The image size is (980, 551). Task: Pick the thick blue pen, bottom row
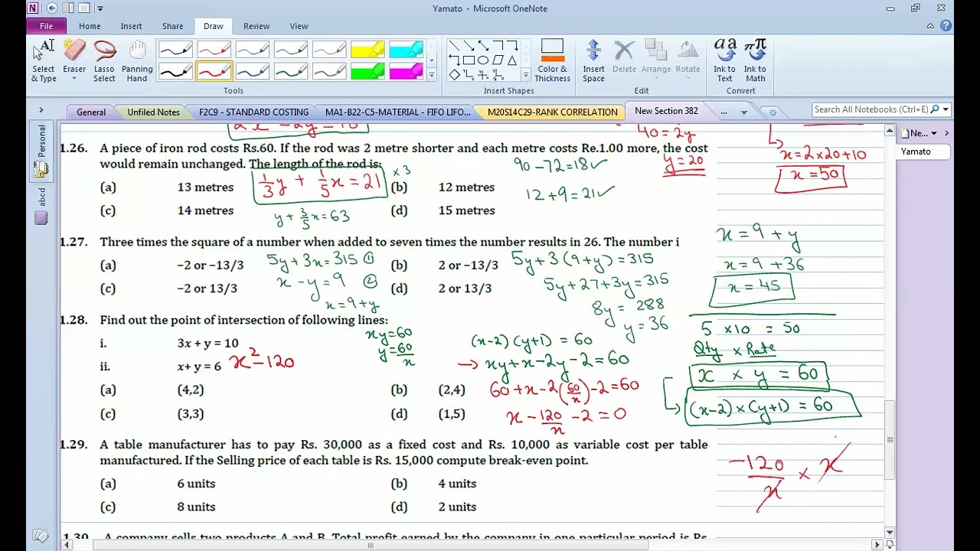pyautogui.click(x=252, y=72)
